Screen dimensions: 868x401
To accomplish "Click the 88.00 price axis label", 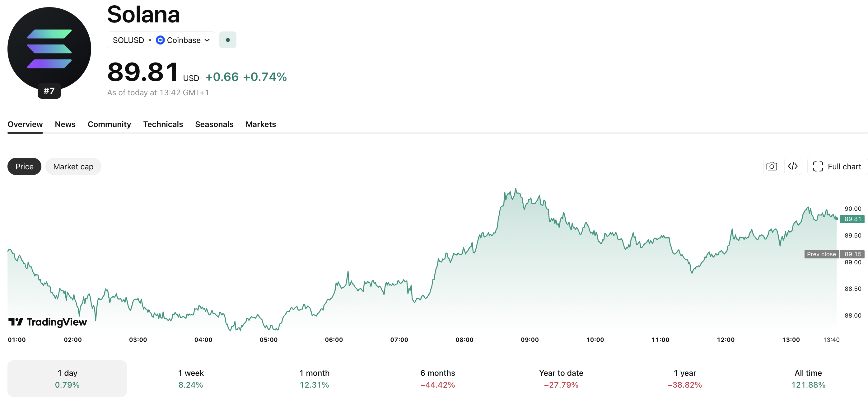I will [853, 316].
